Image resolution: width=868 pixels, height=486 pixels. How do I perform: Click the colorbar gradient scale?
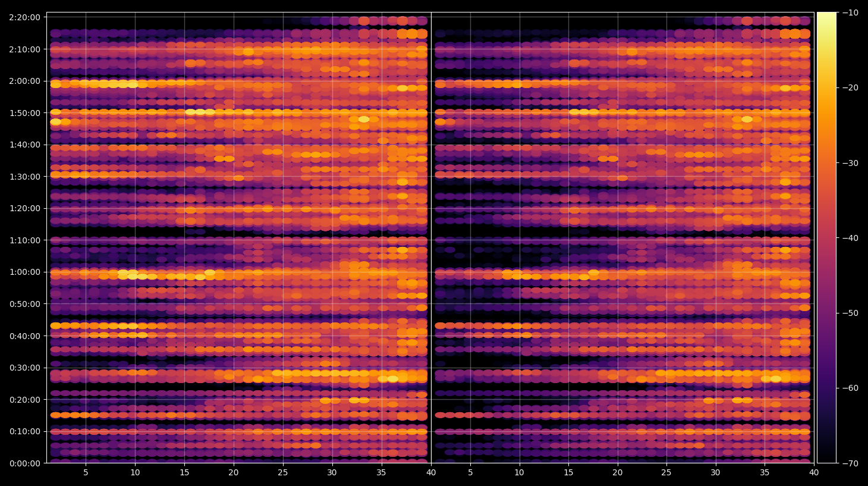pos(826,237)
